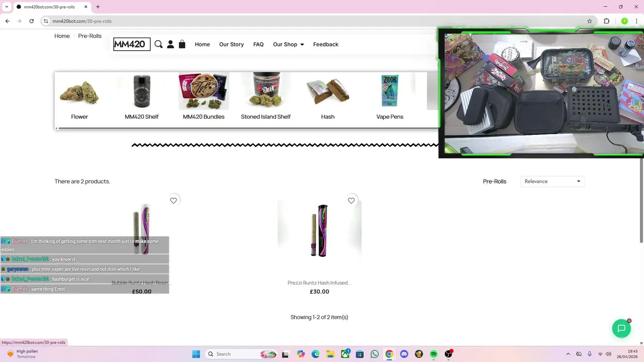This screenshot has width=644, height=362.
Task: Click the address bar URL field
Action: click(x=317, y=21)
